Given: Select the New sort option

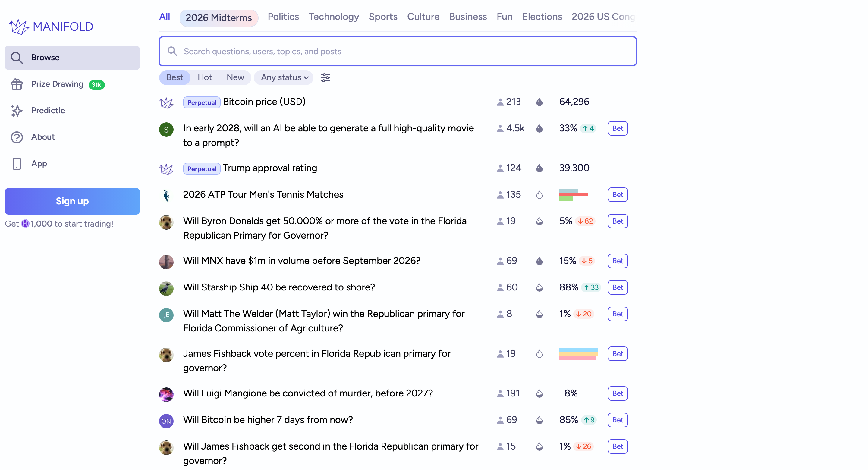Looking at the screenshot, I should click(235, 77).
